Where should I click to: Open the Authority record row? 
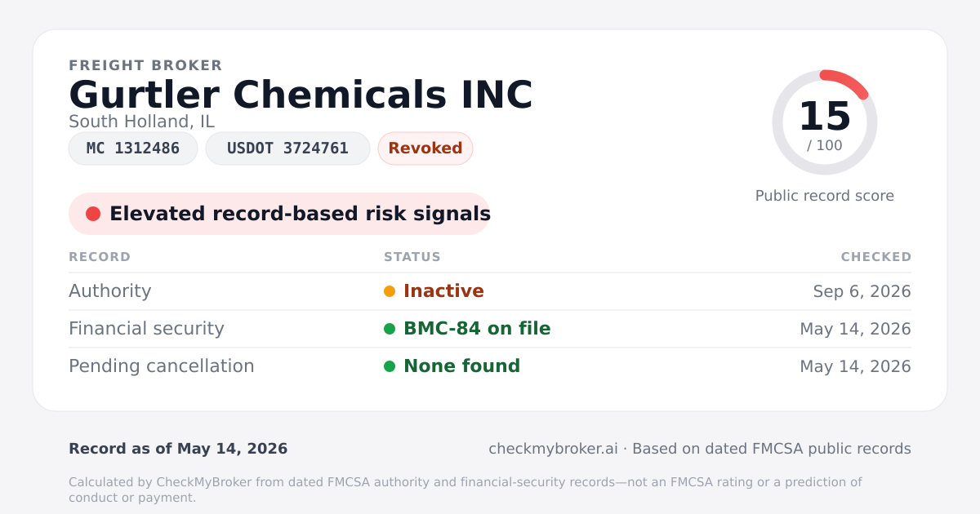pyautogui.click(x=490, y=291)
